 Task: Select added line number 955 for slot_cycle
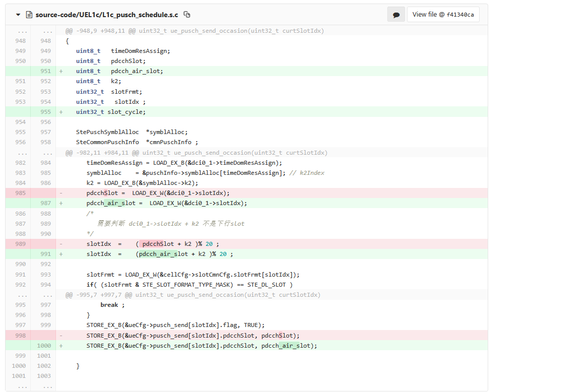coord(45,112)
